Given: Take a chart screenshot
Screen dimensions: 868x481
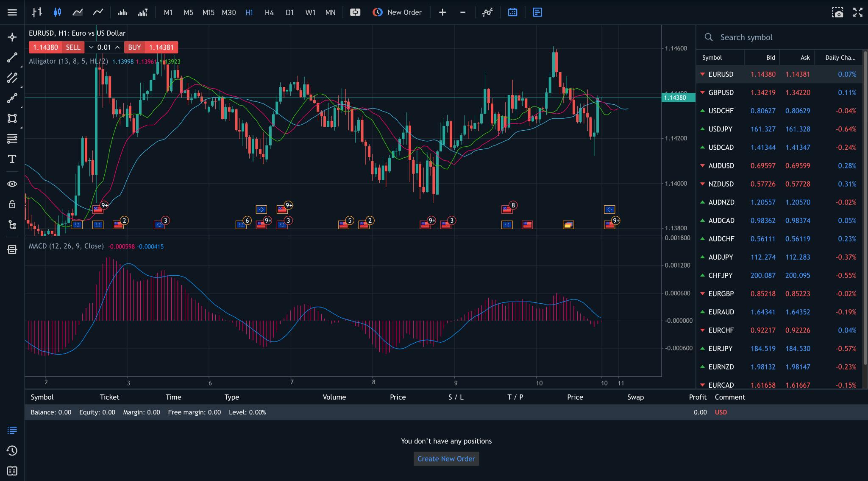Looking at the screenshot, I should point(837,12).
